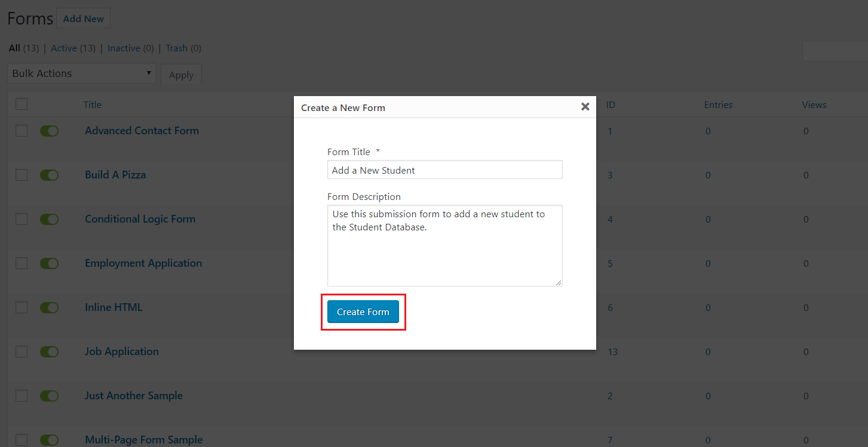Open the Advanced Contact Form

point(142,130)
